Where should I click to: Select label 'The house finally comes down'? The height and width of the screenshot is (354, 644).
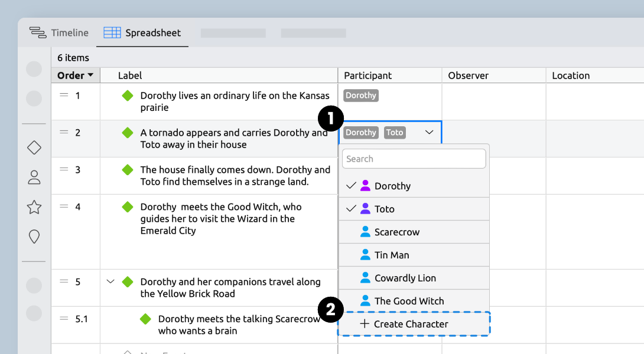(235, 176)
